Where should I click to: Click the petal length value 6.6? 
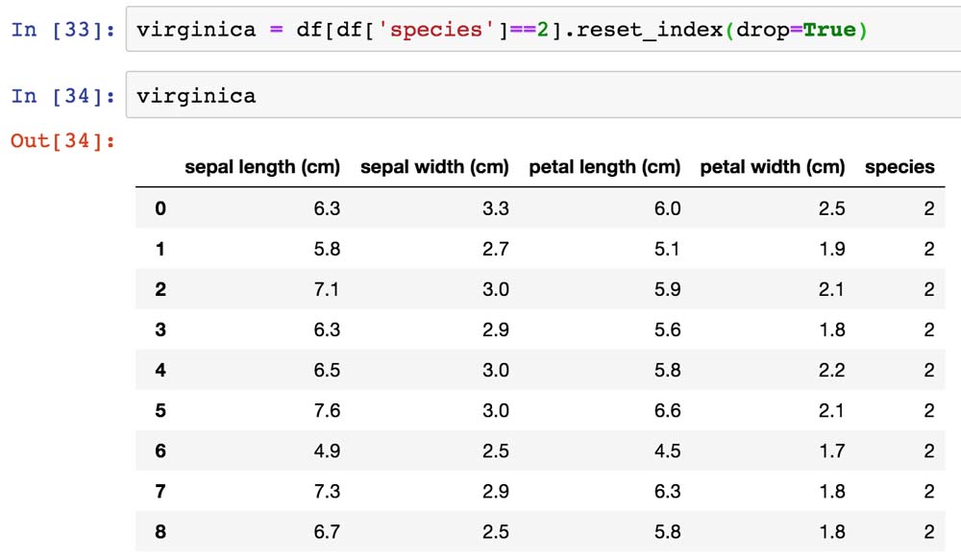(667, 410)
